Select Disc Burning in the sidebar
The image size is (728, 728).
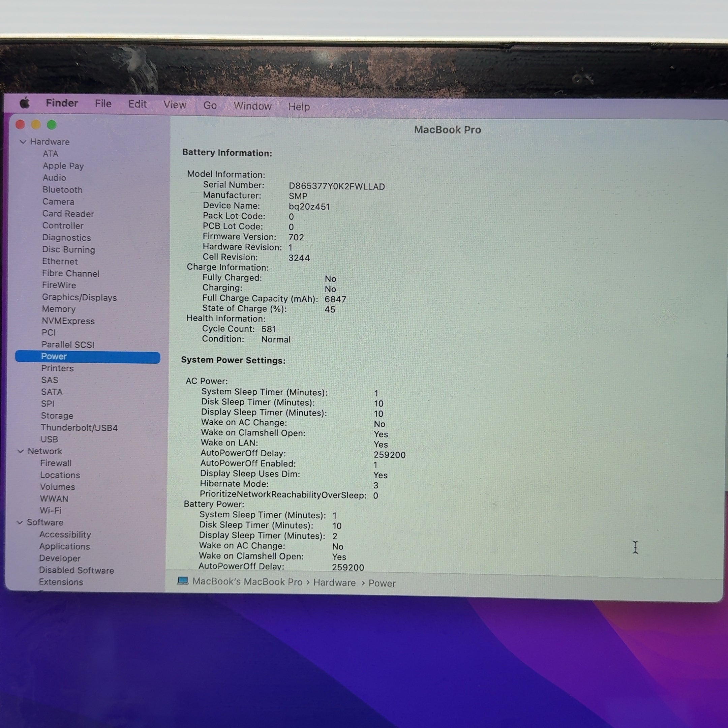tap(68, 249)
